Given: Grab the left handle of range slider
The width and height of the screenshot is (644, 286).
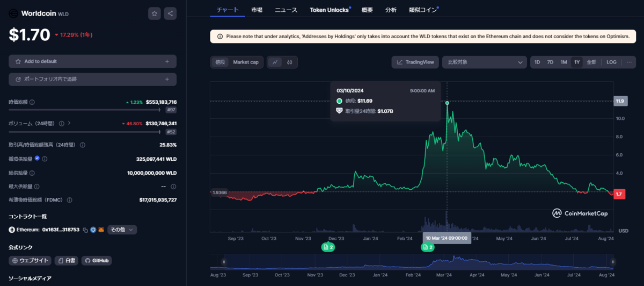Looking at the screenshot, I should coord(224,262).
